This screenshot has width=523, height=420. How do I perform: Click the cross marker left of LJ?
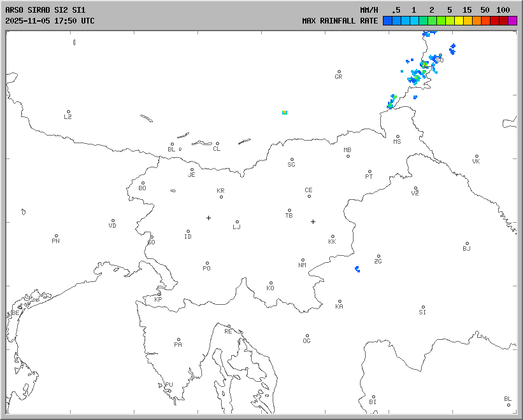pos(208,218)
